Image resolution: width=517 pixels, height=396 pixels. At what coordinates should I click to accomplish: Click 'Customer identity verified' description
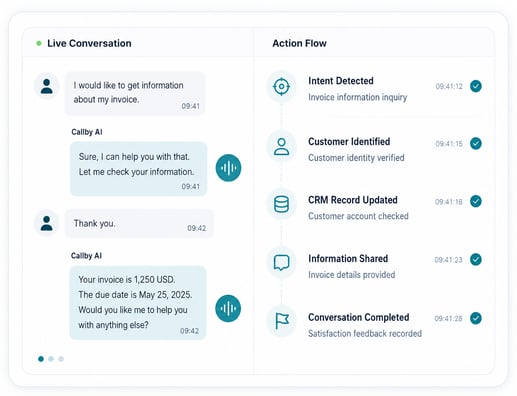pyautogui.click(x=356, y=158)
